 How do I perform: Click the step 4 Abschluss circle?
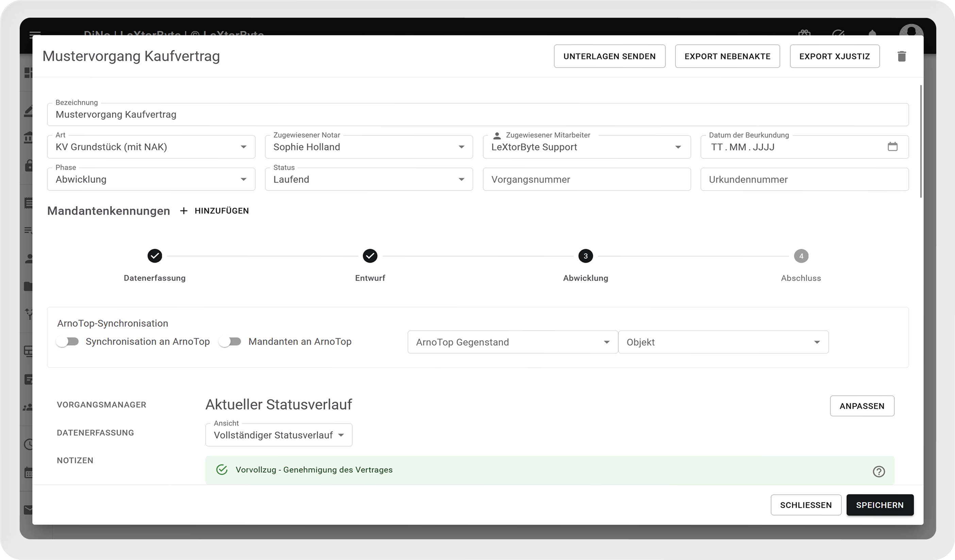[801, 256]
